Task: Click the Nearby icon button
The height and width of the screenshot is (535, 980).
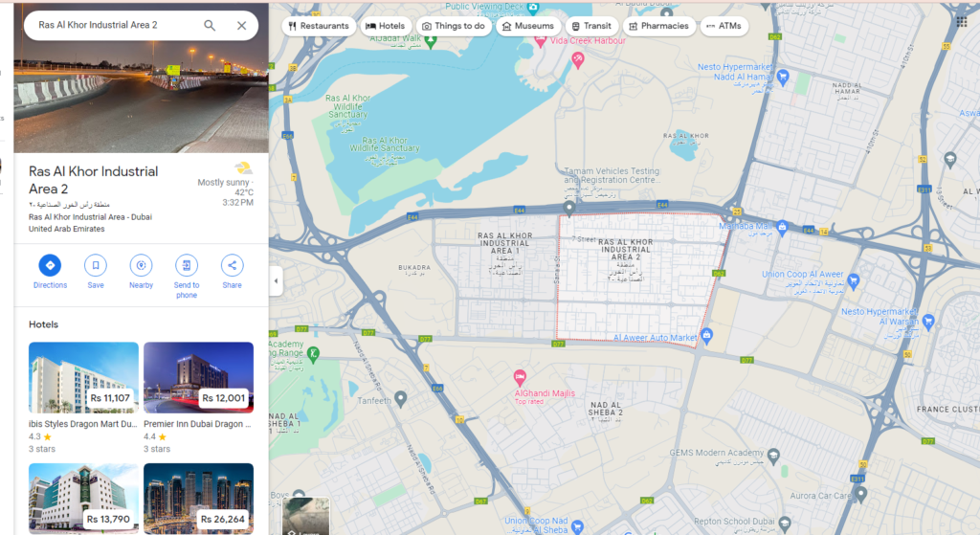Action: (141, 265)
